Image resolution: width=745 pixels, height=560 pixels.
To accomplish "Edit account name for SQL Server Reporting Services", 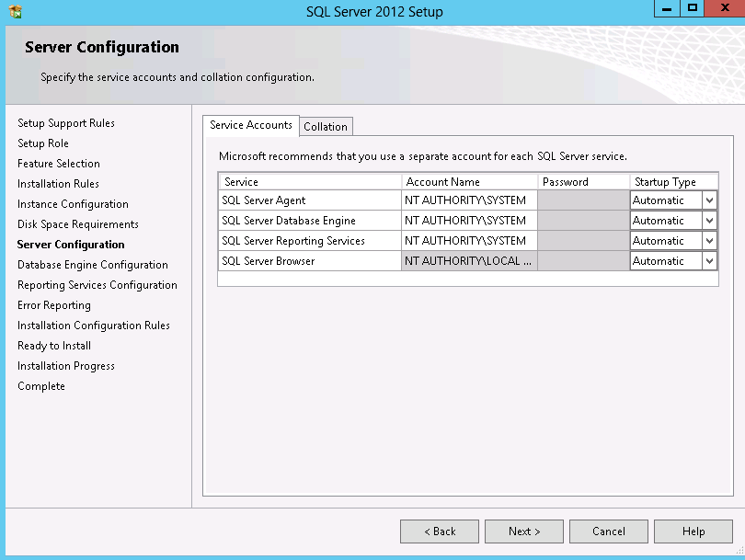I will click(x=469, y=241).
